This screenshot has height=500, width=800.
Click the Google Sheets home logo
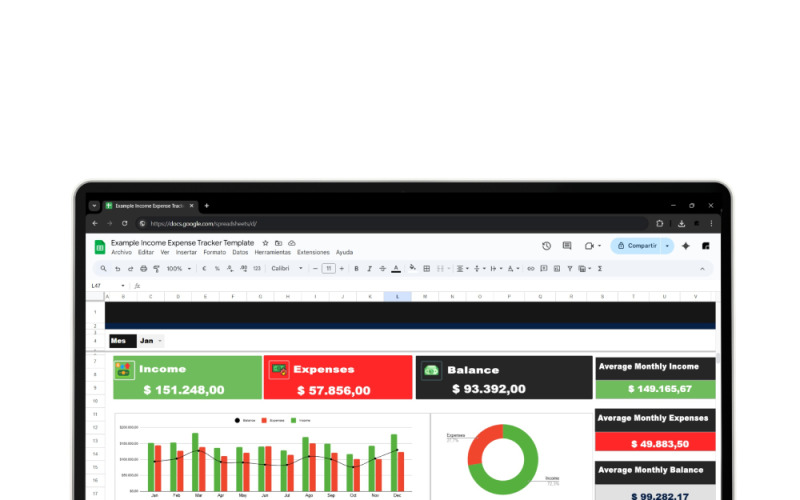coord(100,247)
